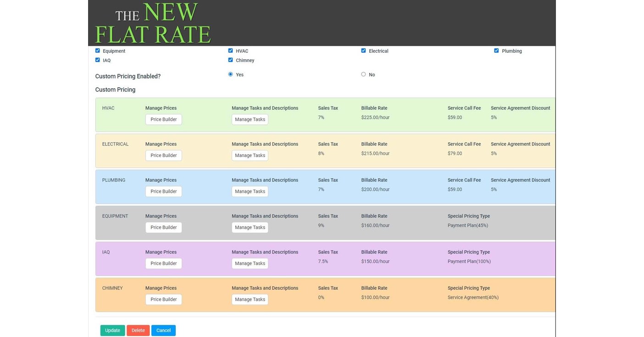Click Manage Tasks in IAQ row
Screen dimensions: 644x337
pos(250,264)
